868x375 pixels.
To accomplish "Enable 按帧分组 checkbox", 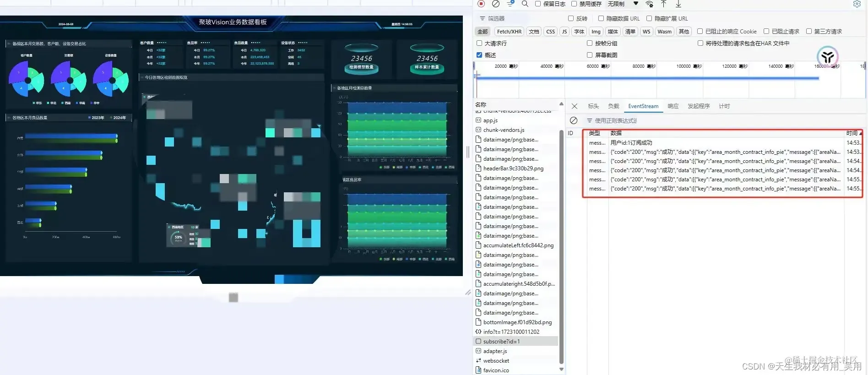I will 590,43.
